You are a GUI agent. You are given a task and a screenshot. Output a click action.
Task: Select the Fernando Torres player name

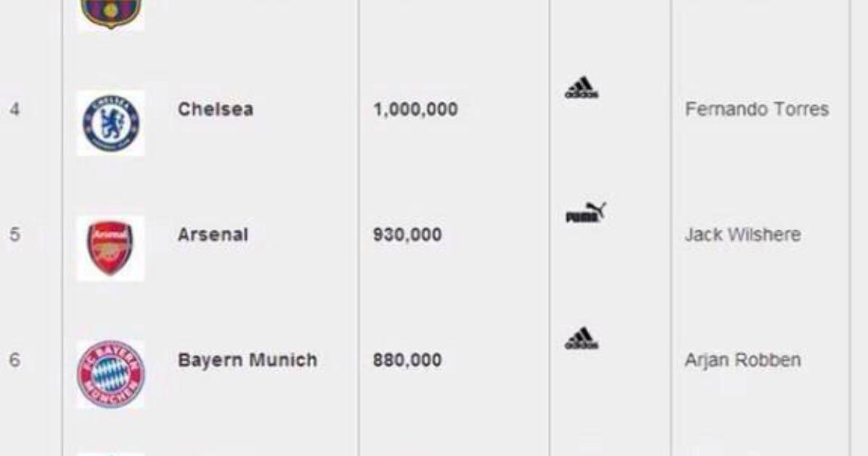(x=757, y=109)
